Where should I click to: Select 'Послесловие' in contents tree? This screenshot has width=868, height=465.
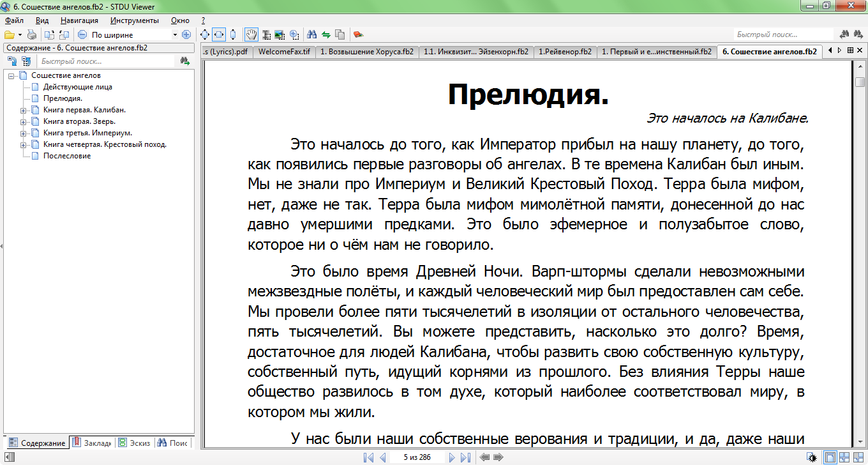67,156
